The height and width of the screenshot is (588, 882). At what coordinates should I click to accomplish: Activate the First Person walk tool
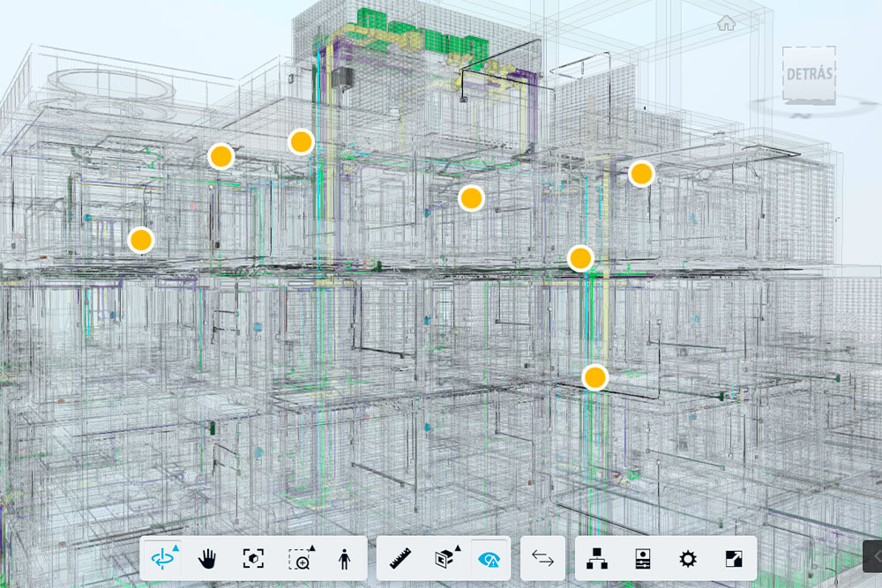(344, 559)
